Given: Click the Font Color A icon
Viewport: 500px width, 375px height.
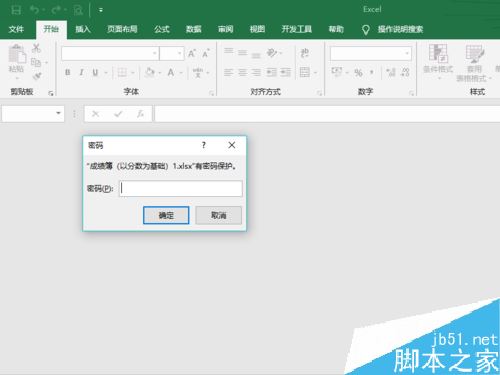Looking at the screenshot, I should pos(171,72).
